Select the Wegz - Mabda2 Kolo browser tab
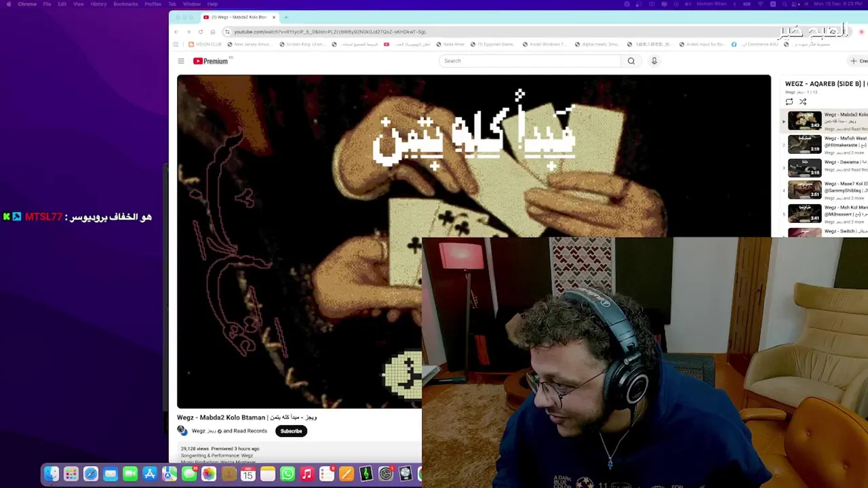Image resolution: width=868 pixels, height=488 pixels. pyautogui.click(x=239, y=17)
